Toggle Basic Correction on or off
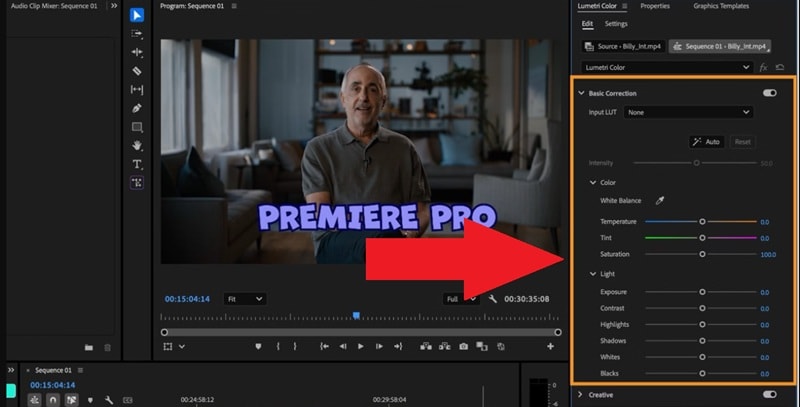Screen dimensions: 800x407 pyautogui.click(x=769, y=93)
